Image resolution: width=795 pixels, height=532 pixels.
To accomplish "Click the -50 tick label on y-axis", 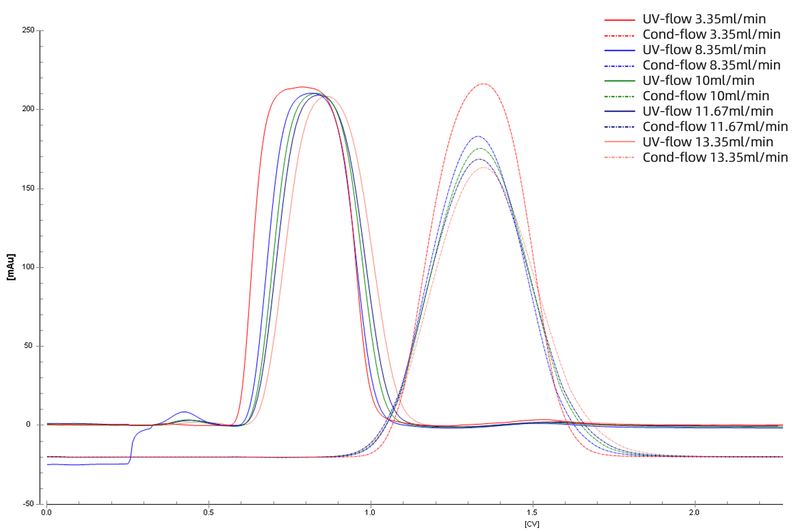I will (28, 504).
